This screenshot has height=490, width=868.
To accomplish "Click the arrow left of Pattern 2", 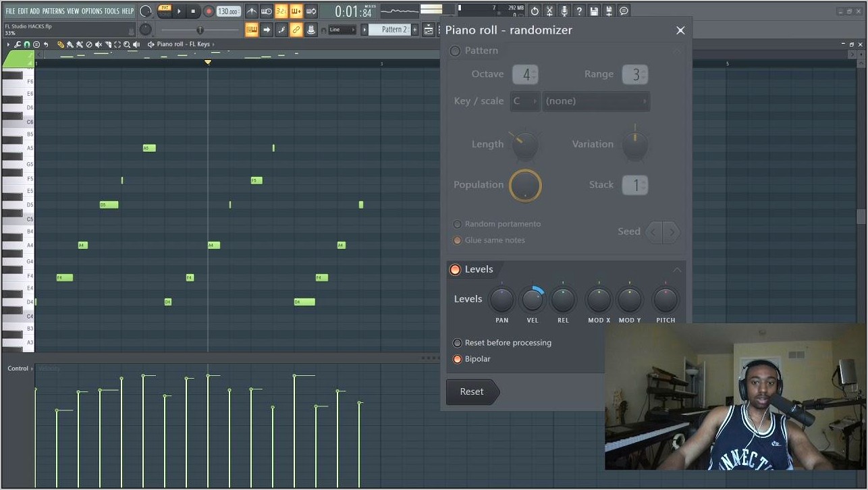I will coord(364,30).
